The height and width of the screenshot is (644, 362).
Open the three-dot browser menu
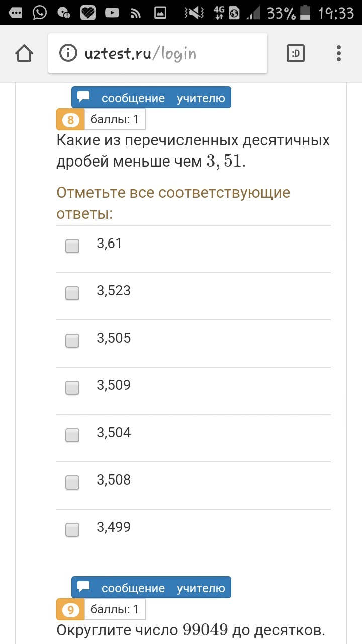pyautogui.click(x=339, y=53)
